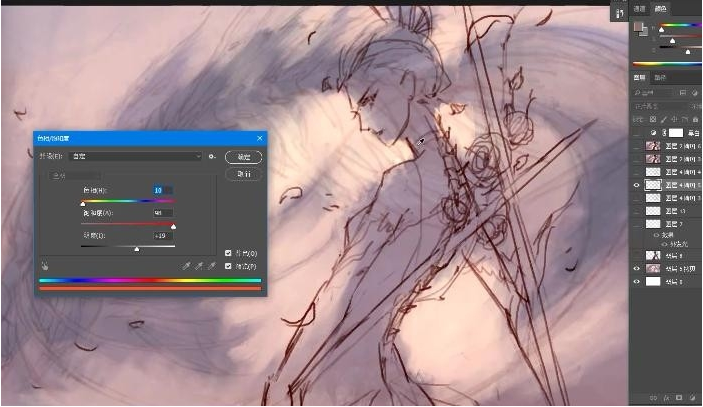Image resolution: width=703 pixels, height=407 pixels.
Task: Click the Lightness slider handle
Action: point(136,249)
